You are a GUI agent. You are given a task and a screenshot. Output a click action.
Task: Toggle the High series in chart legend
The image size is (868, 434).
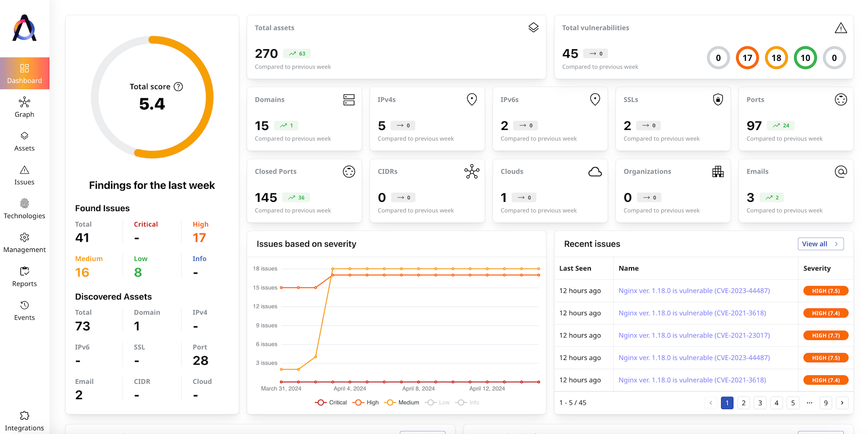coord(366,402)
